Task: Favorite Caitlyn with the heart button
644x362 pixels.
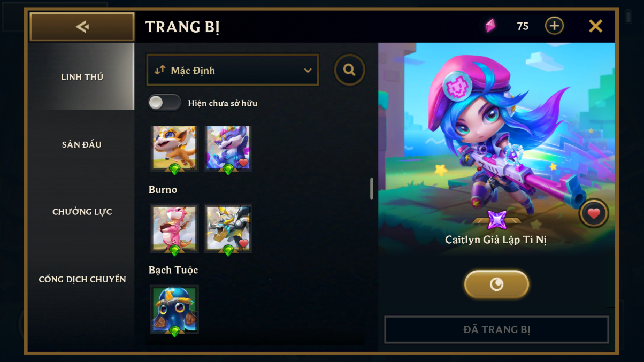Action: click(x=594, y=213)
